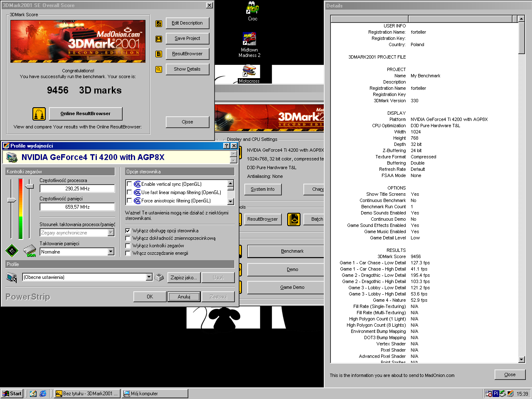Screen dimensions: 532x399
Task: Click the GL icon for fast linear mipmap filtering
Action: 137,192
